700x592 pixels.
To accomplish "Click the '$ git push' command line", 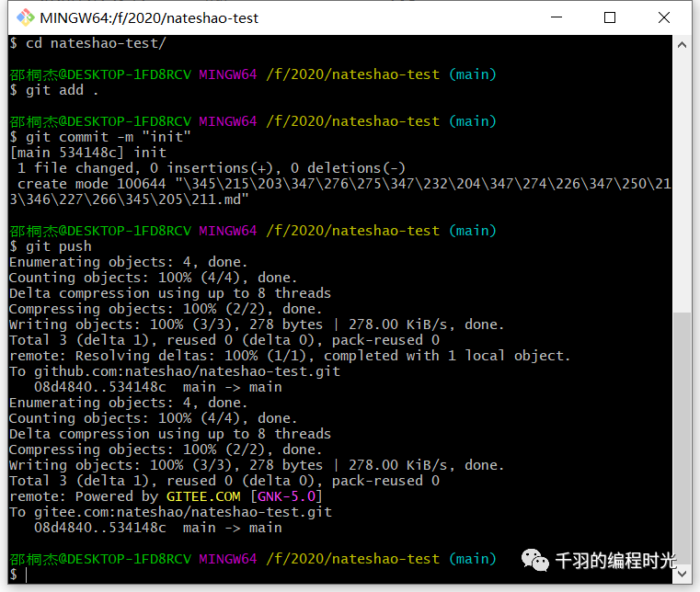I will (51, 246).
